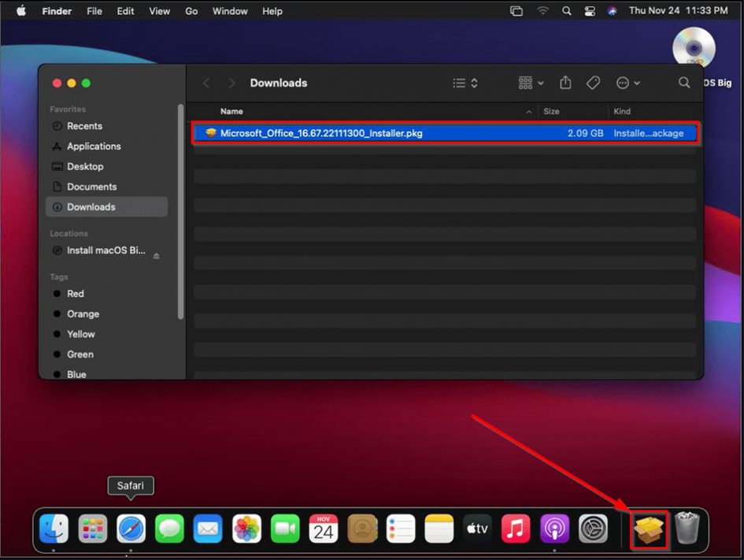Open the View menu
Image resolution: width=744 pixels, height=560 pixels.
tap(159, 11)
